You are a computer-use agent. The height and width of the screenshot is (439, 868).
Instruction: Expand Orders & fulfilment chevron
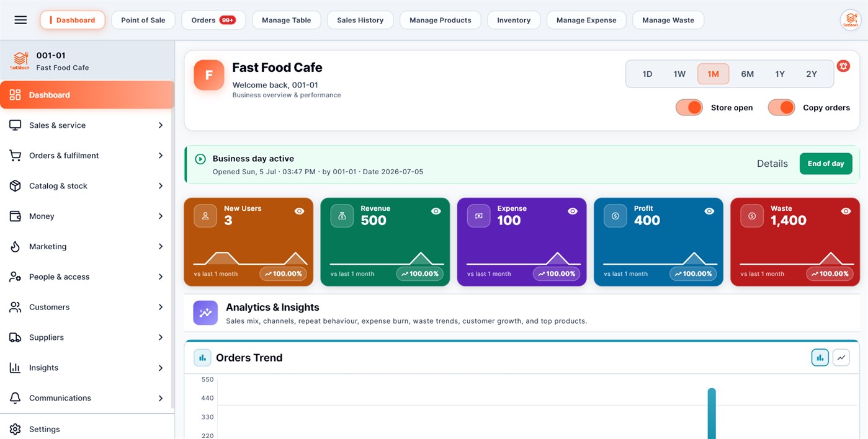click(161, 156)
